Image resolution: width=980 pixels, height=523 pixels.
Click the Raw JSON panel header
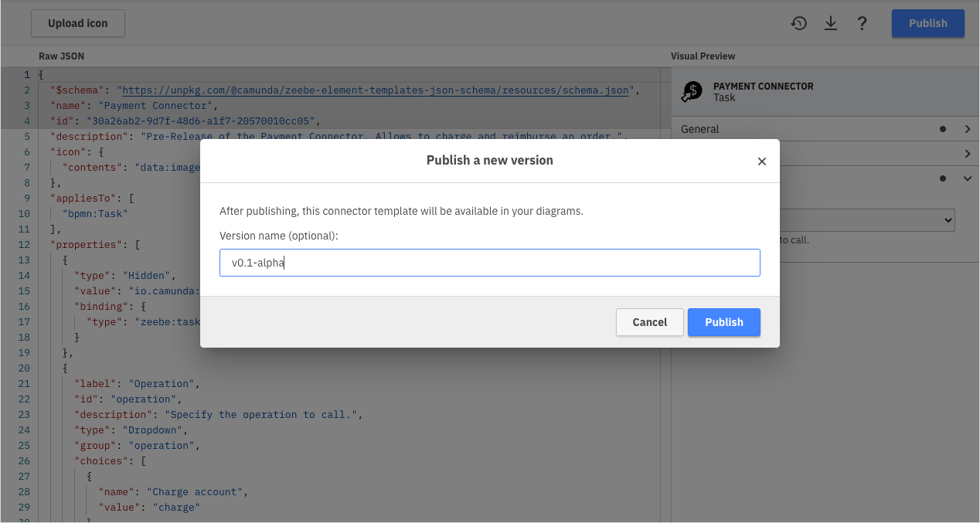pos(61,56)
